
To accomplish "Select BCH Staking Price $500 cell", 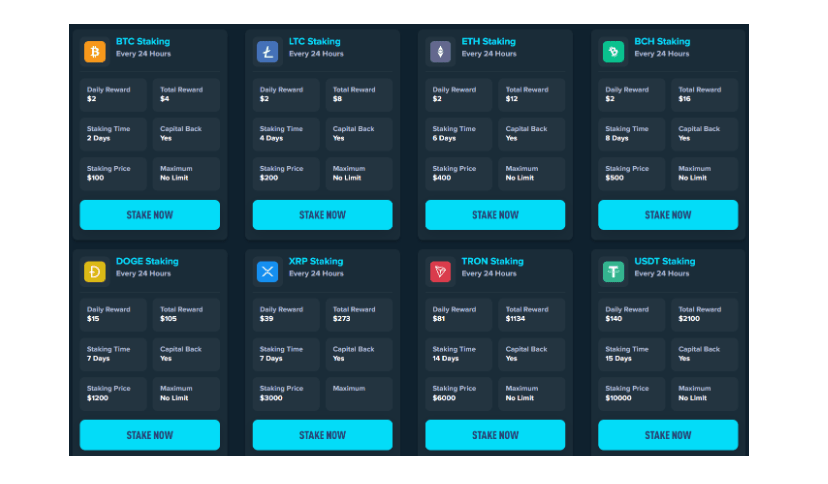I will [632, 174].
